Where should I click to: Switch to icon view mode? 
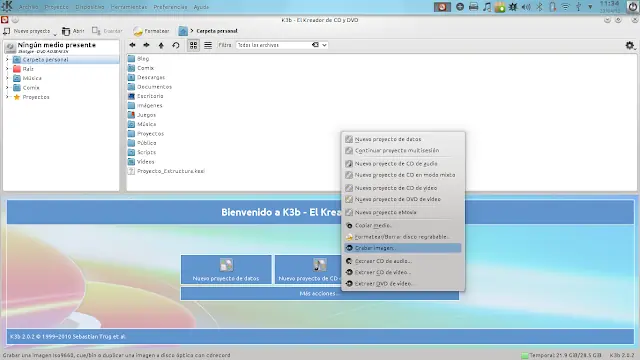(193, 45)
